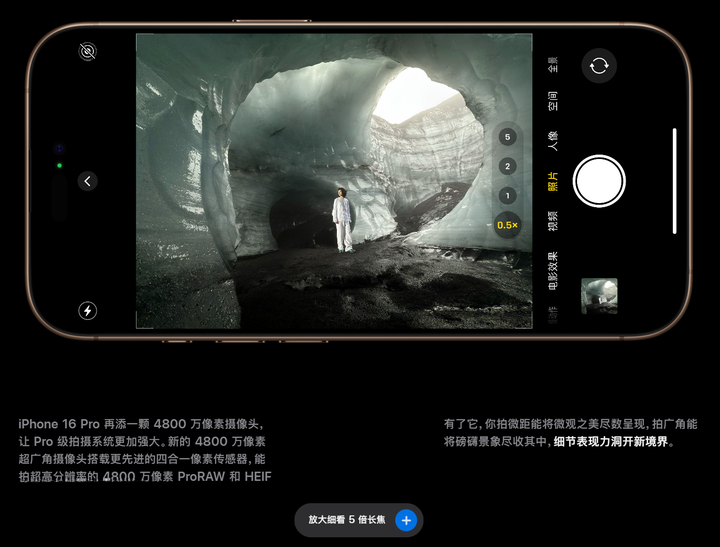This screenshot has height=547, width=720.
Task: Click the ice cave viewfinder image
Action: (334, 181)
